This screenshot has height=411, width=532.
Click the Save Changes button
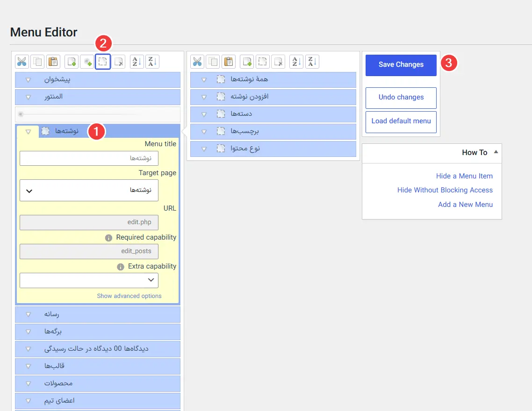tap(401, 65)
